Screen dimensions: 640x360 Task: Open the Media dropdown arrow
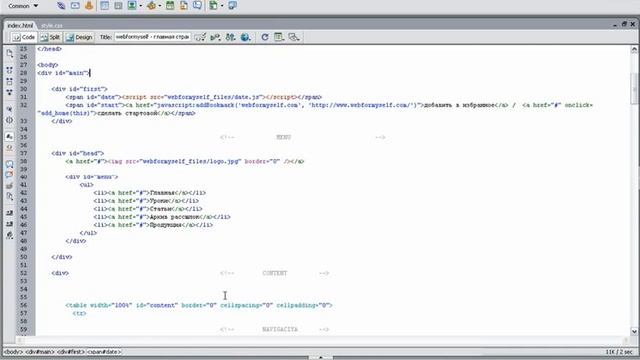coord(160,6)
